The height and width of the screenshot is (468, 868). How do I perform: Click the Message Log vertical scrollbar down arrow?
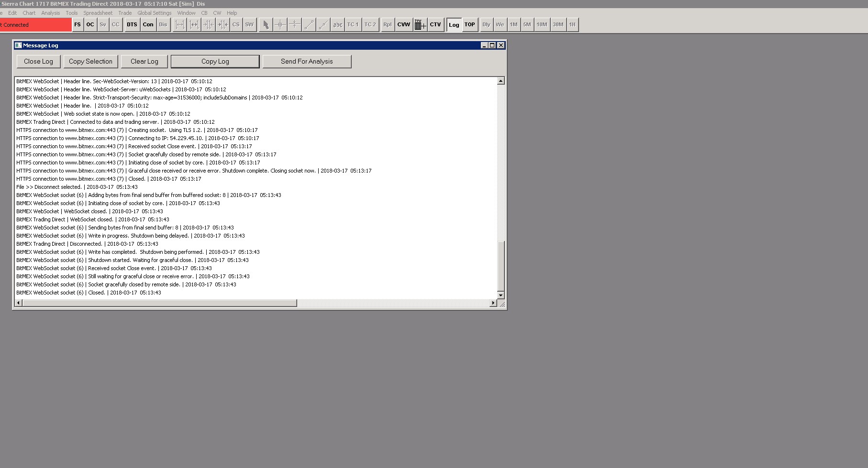click(x=501, y=295)
